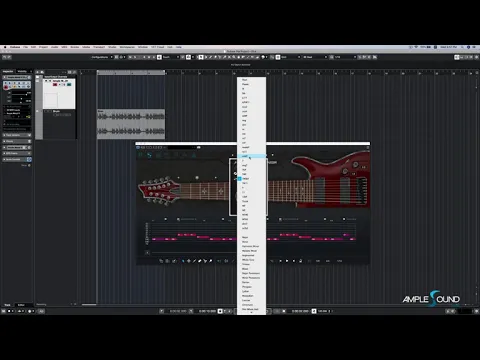Image resolution: width=480 pixels, height=360 pixels.
Task: Open the MIDI menu
Action: pyautogui.click(x=64, y=47)
